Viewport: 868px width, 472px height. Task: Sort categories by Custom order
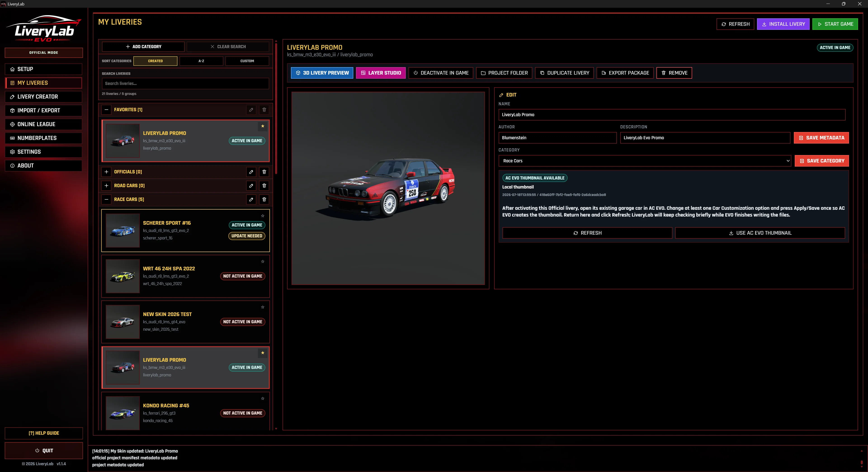coord(247,61)
